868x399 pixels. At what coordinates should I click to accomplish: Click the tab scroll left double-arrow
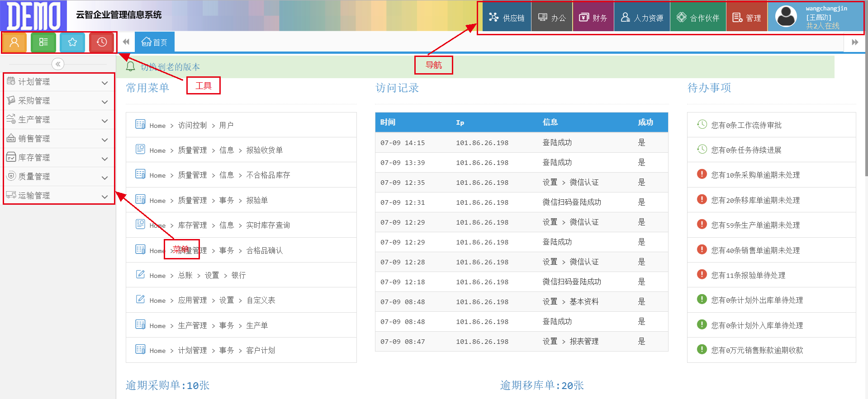tap(126, 42)
